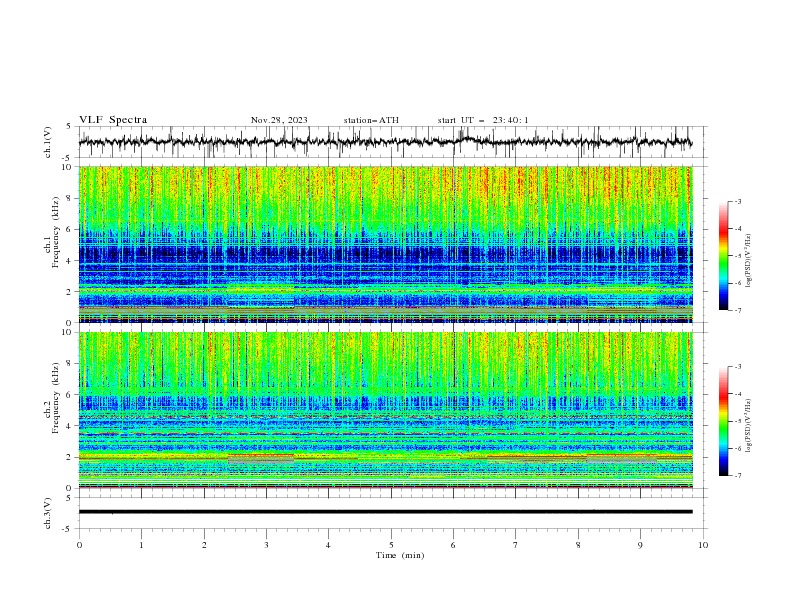The height and width of the screenshot is (612, 792).
Task: Click the "ch.3(V)" axis label
Action: click(48, 513)
